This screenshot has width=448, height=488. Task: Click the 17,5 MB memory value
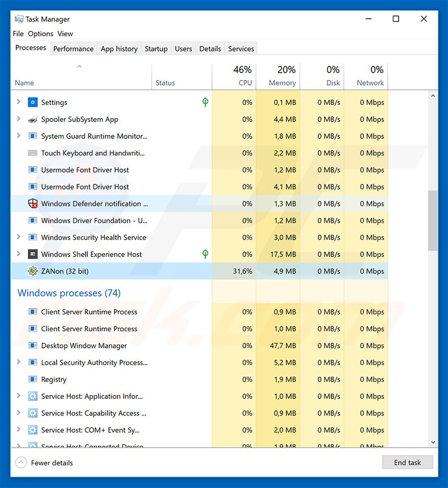coord(283,254)
